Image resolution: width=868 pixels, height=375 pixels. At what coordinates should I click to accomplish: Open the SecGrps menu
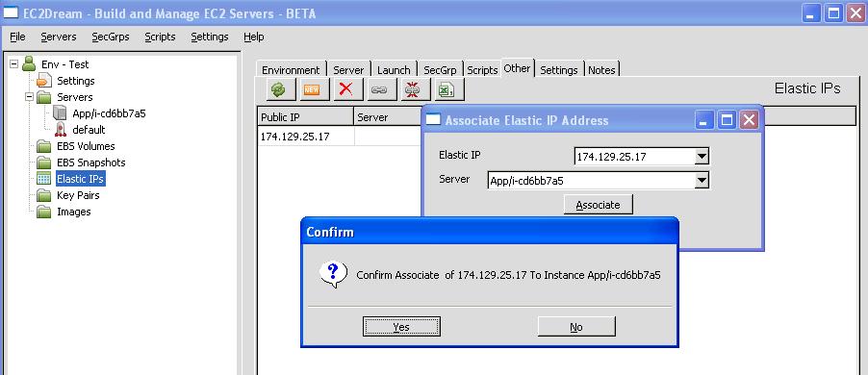[x=110, y=37]
